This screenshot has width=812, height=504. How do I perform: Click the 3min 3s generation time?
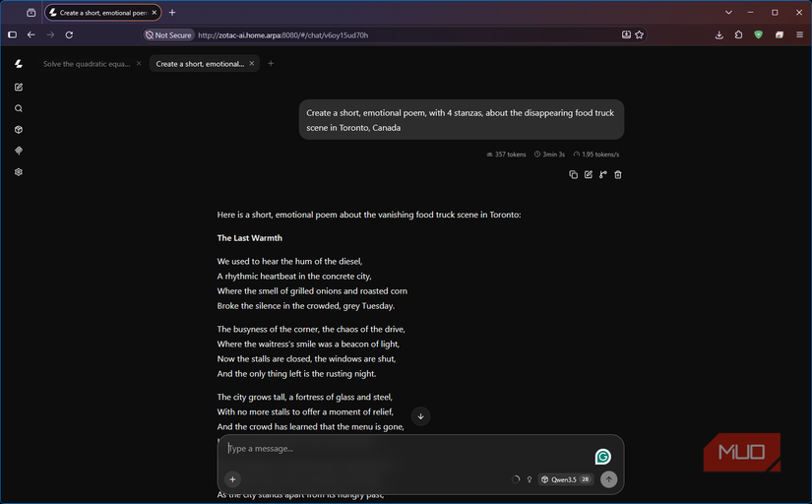pyautogui.click(x=549, y=155)
